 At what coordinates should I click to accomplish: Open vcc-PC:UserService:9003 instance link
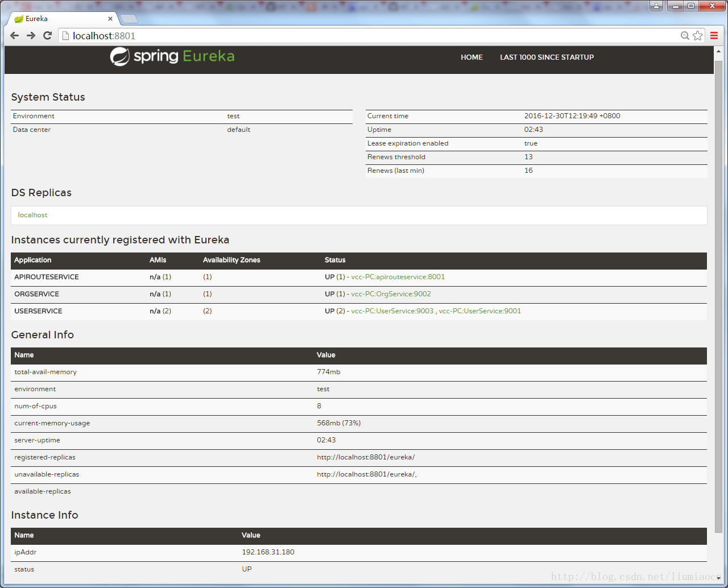point(392,311)
